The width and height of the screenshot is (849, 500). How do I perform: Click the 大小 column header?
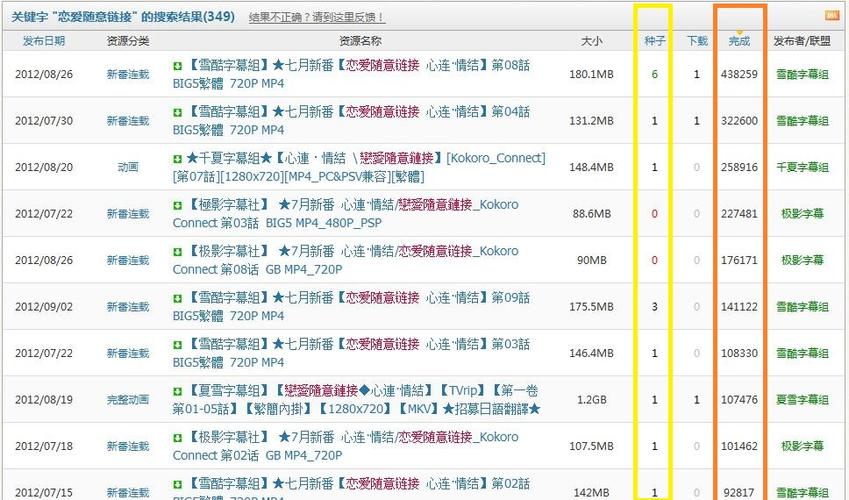[591, 41]
